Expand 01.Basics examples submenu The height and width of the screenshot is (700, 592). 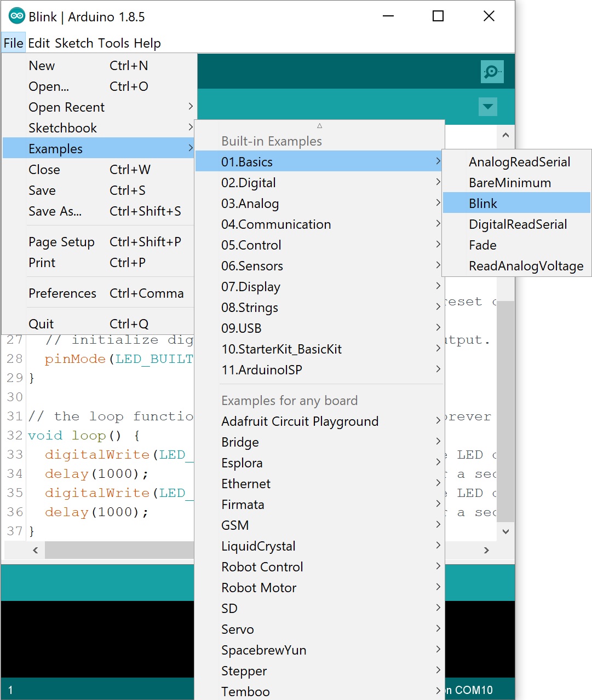click(x=319, y=162)
